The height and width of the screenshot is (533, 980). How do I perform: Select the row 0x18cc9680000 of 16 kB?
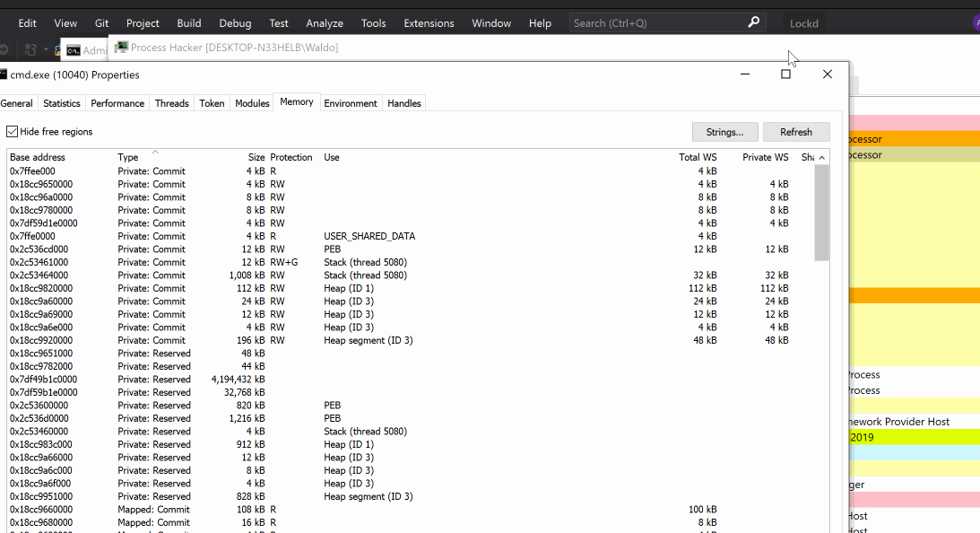click(x=411, y=522)
